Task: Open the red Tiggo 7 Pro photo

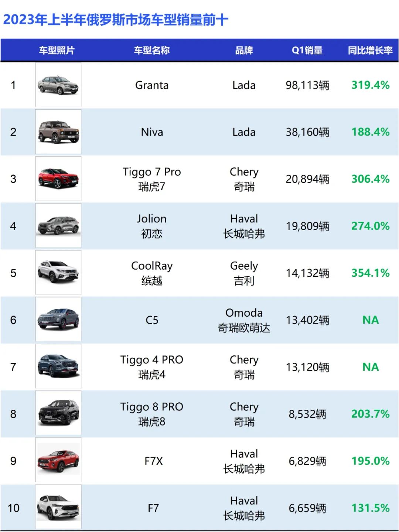Action: [58, 179]
